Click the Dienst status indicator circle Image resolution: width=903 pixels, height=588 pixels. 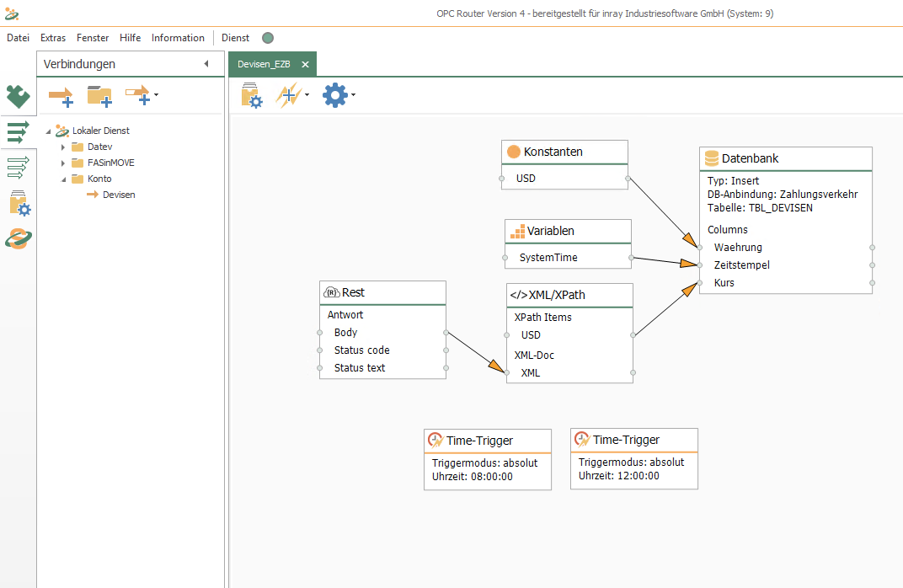(268, 38)
